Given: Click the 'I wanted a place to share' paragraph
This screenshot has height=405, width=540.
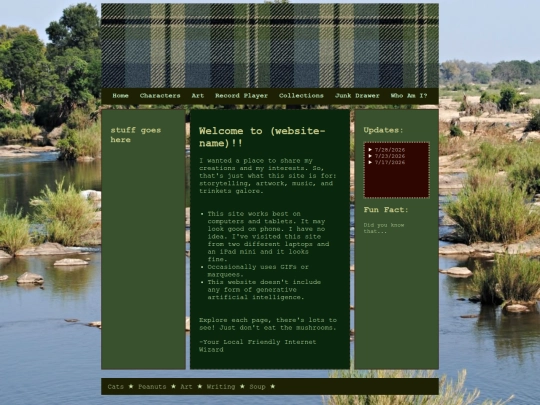Looking at the screenshot, I should pyautogui.click(x=268, y=176).
